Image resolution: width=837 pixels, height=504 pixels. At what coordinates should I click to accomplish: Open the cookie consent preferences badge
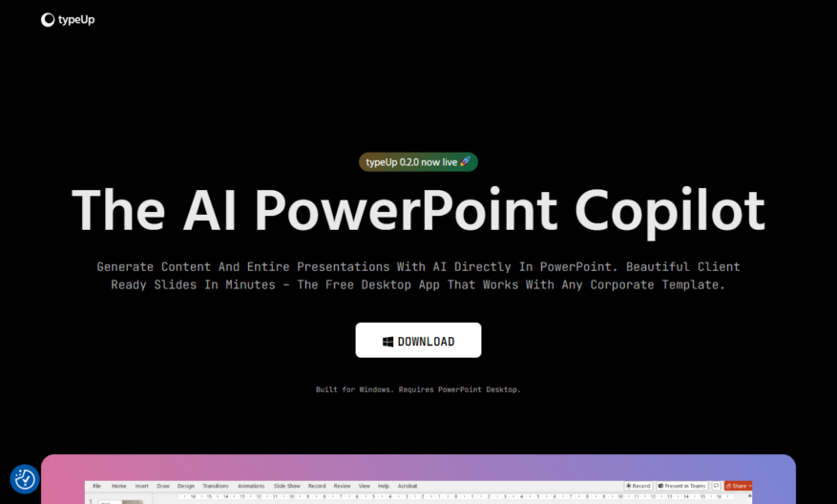25,479
